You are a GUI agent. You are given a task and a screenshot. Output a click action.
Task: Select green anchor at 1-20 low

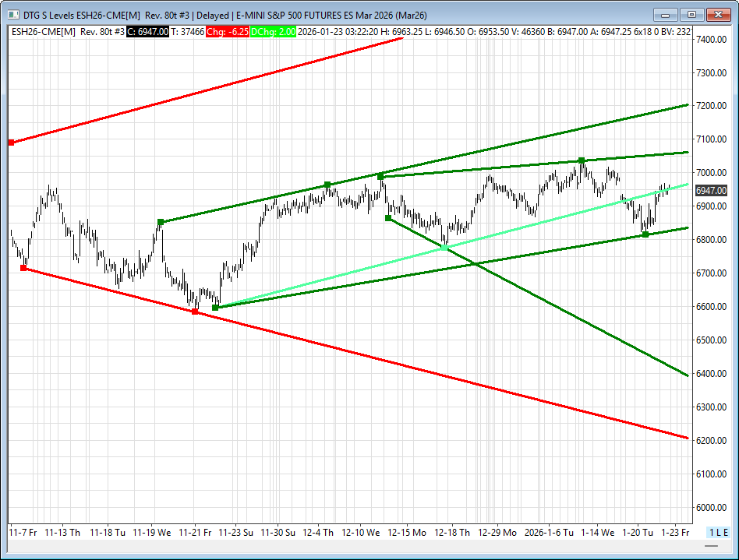tap(645, 234)
